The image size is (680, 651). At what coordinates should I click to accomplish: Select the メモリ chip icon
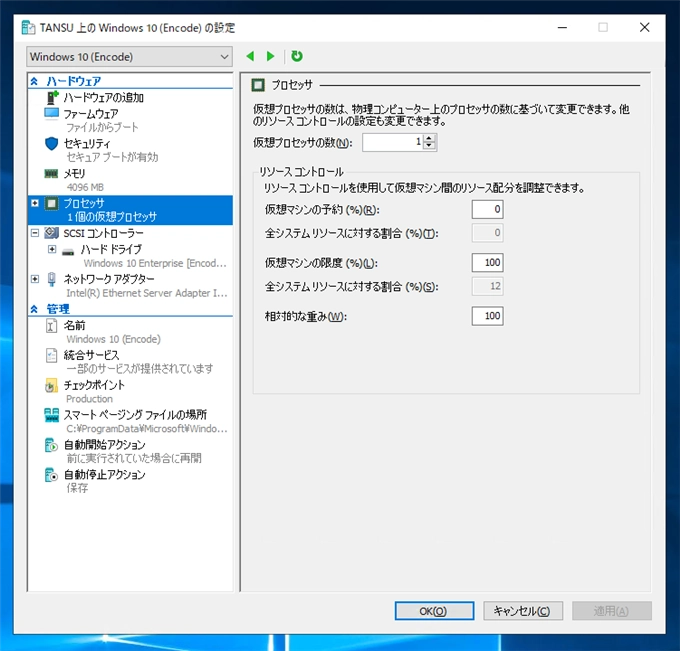pos(51,173)
